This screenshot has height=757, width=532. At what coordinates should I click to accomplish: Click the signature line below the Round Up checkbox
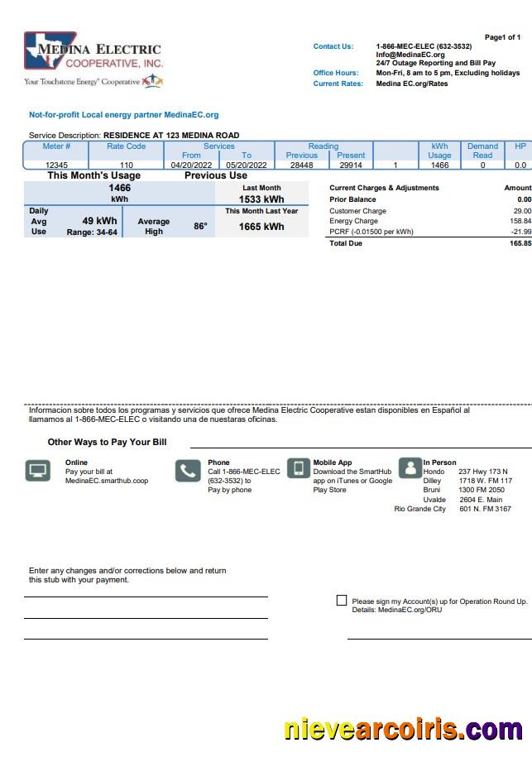coord(439,639)
